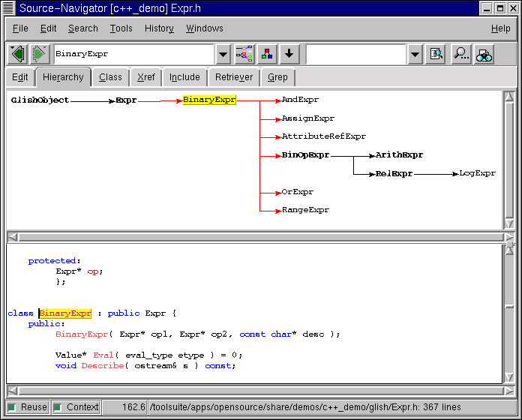Open the Windows menu

205,28
